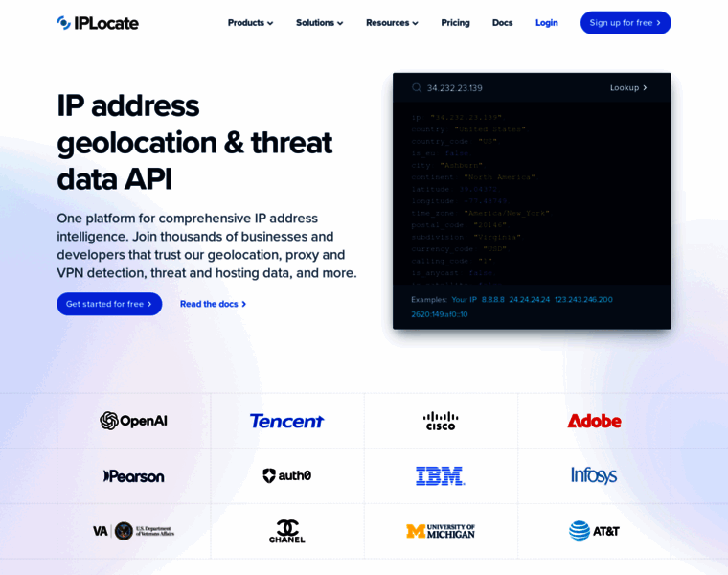The image size is (728, 575).
Task: Click Get started for free button
Action: [109, 304]
